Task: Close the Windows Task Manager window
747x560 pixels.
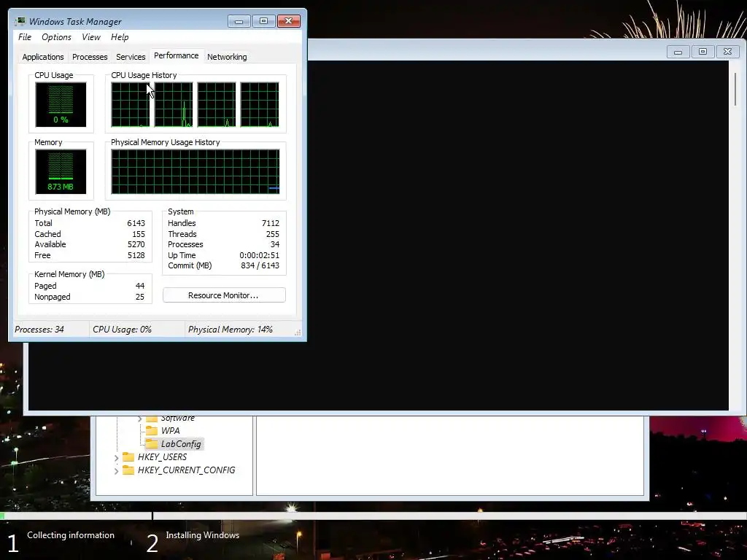Action: [289, 21]
